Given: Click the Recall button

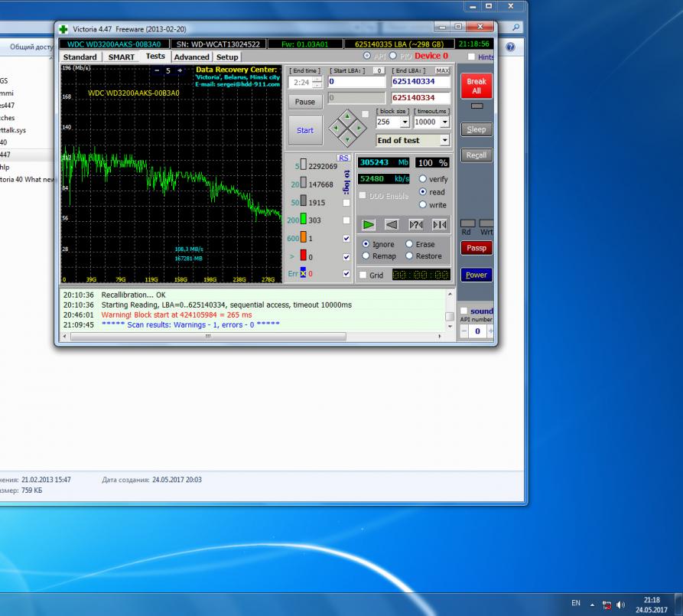Looking at the screenshot, I should [476, 155].
